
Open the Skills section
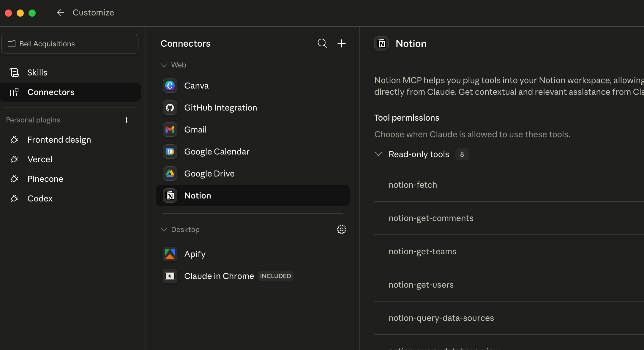70,72
